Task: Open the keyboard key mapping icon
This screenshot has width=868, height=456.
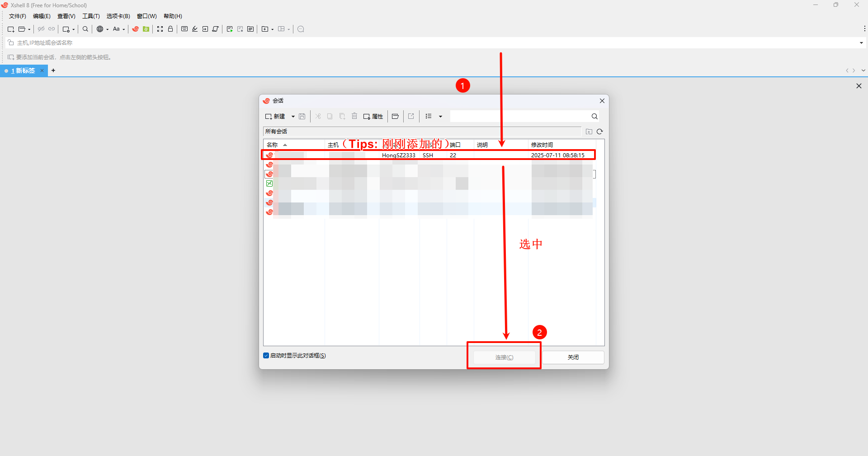Action: 184,29
